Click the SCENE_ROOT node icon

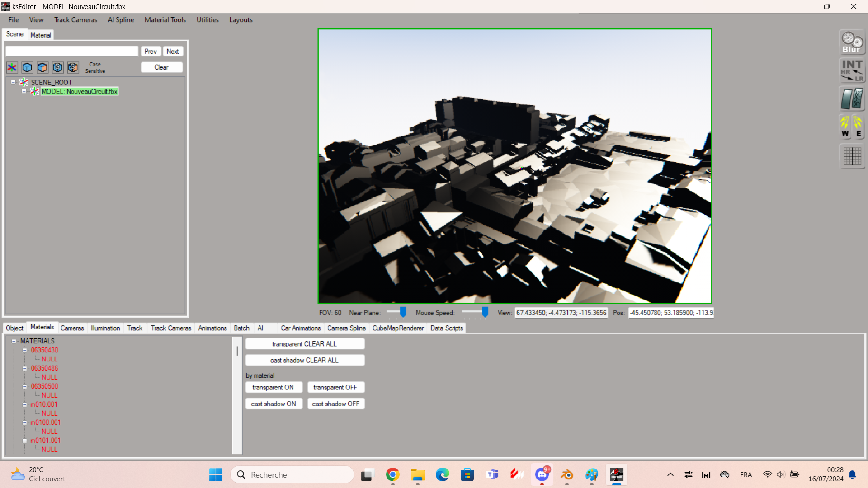(x=24, y=82)
